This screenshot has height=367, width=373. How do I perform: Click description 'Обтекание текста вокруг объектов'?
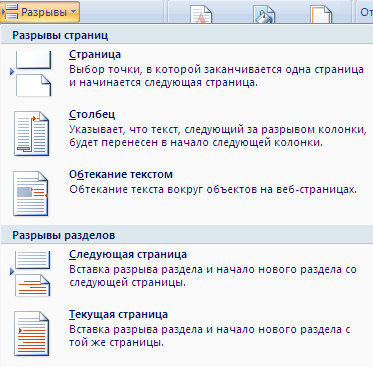tap(213, 189)
